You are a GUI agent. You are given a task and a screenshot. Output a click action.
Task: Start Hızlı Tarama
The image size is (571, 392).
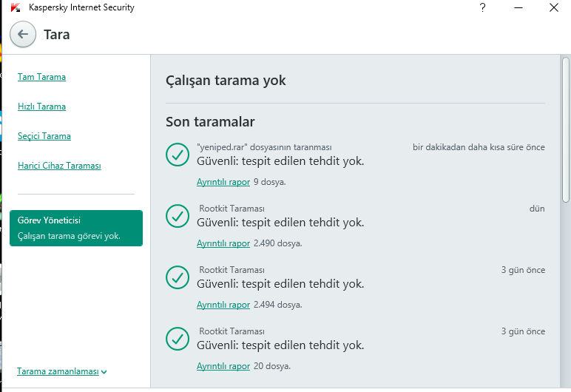coord(42,107)
